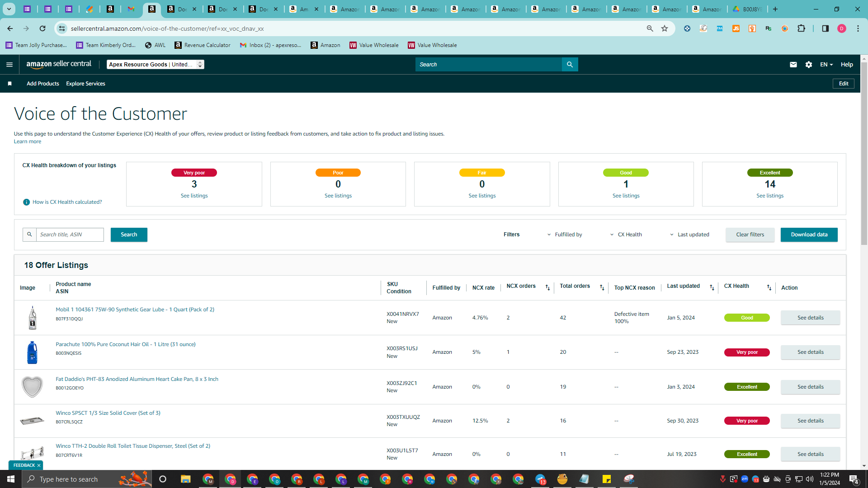Open the Seller Central settings gear
The image size is (868, 488).
(809, 65)
